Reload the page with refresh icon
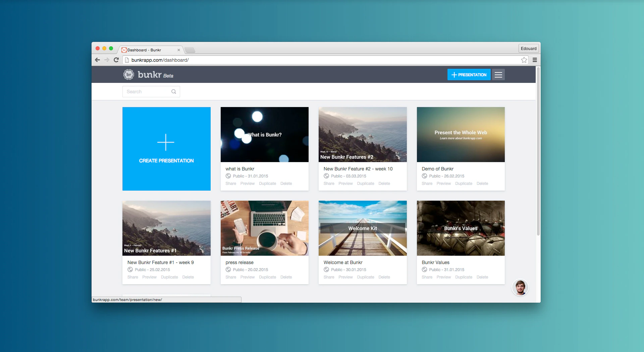Screen dimensions: 644x352 click(x=116, y=60)
